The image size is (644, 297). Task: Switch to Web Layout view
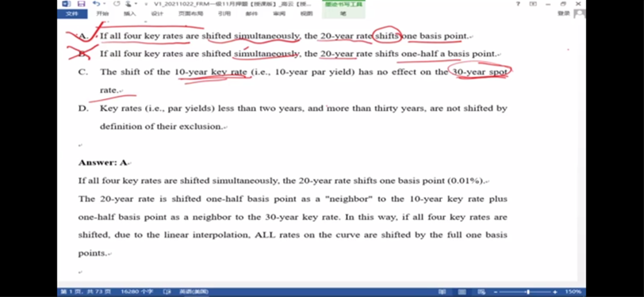[x=481, y=291]
